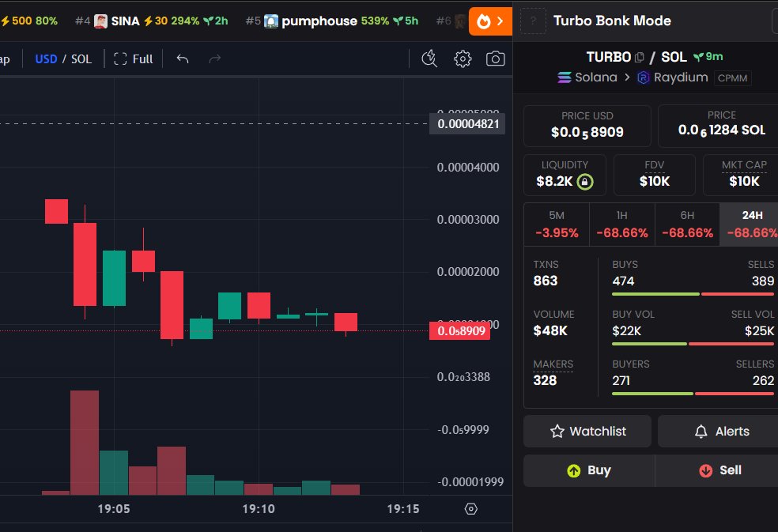Click the liquidity lock icon
This screenshot has width=778, height=532.
585,182
